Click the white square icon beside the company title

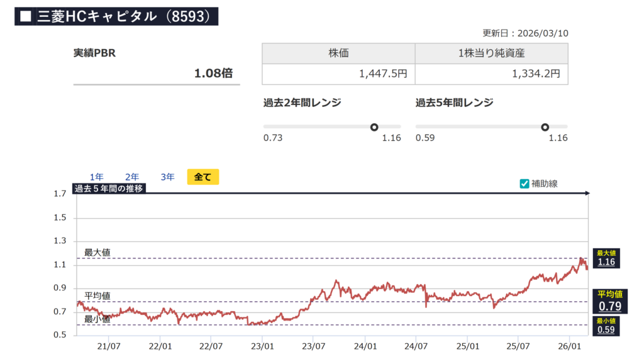[x=25, y=16]
